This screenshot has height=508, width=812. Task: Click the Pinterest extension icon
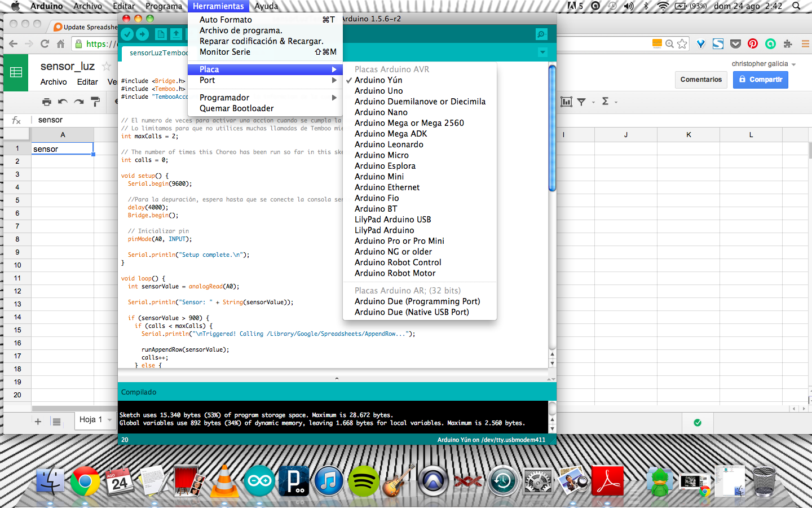click(753, 43)
